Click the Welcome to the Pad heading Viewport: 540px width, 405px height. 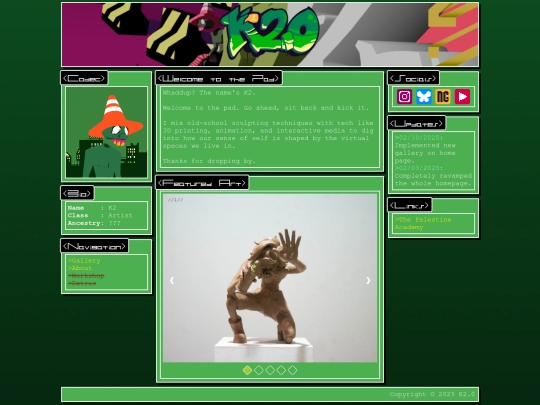pyautogui.click(x=219, y=78)
